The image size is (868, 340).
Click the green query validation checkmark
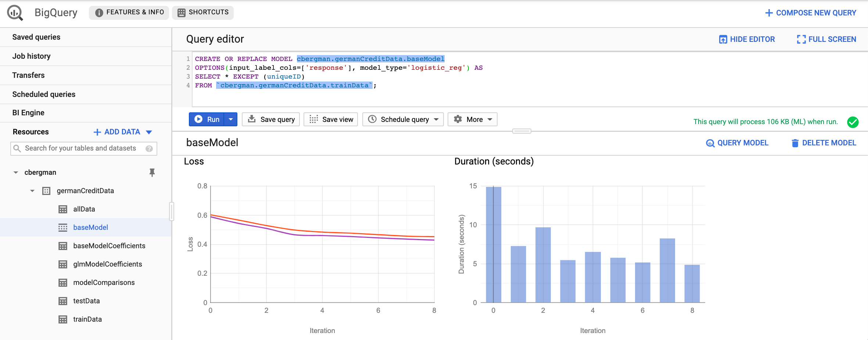point(853,122)
